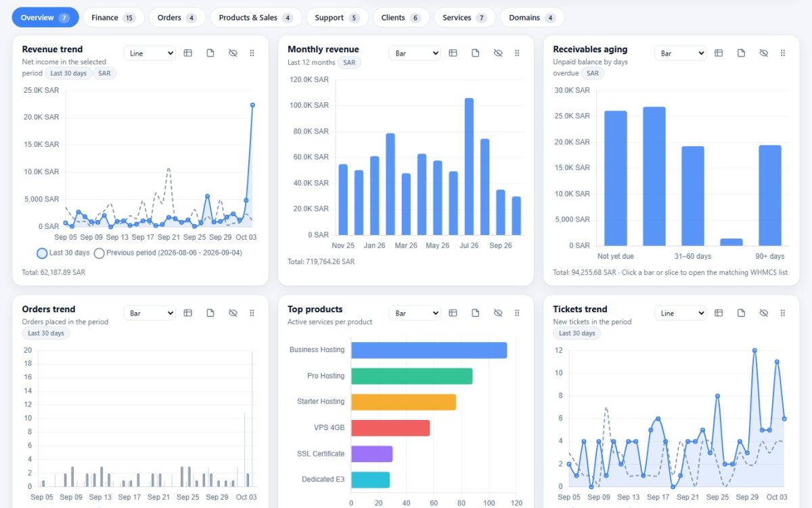Open the Support tab

(337, 18)
